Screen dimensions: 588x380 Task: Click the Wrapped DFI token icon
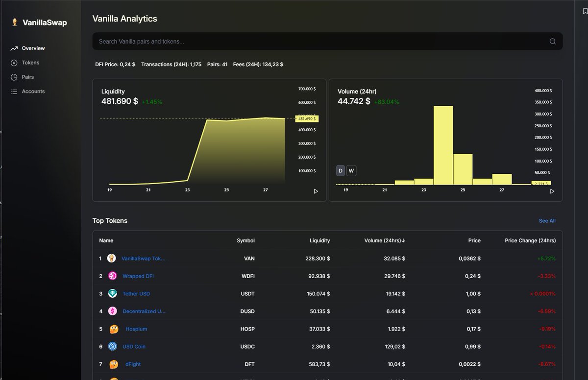coord(112,276)
